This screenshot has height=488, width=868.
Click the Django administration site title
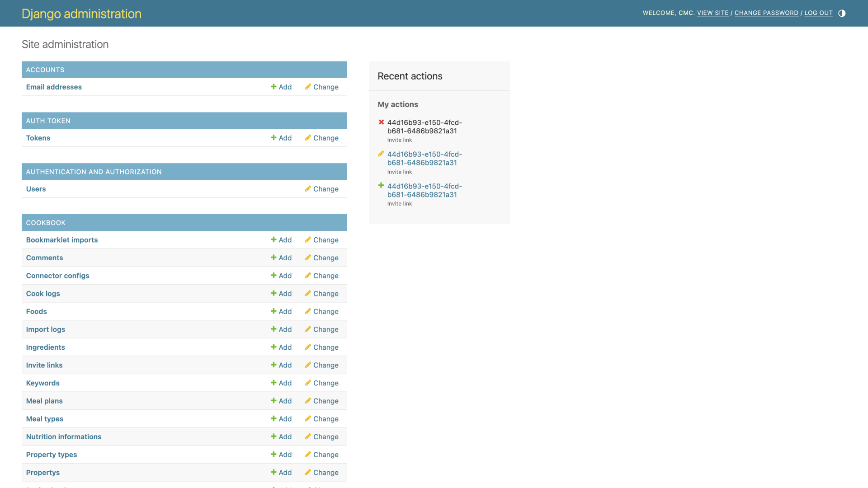tap(81, 14)
